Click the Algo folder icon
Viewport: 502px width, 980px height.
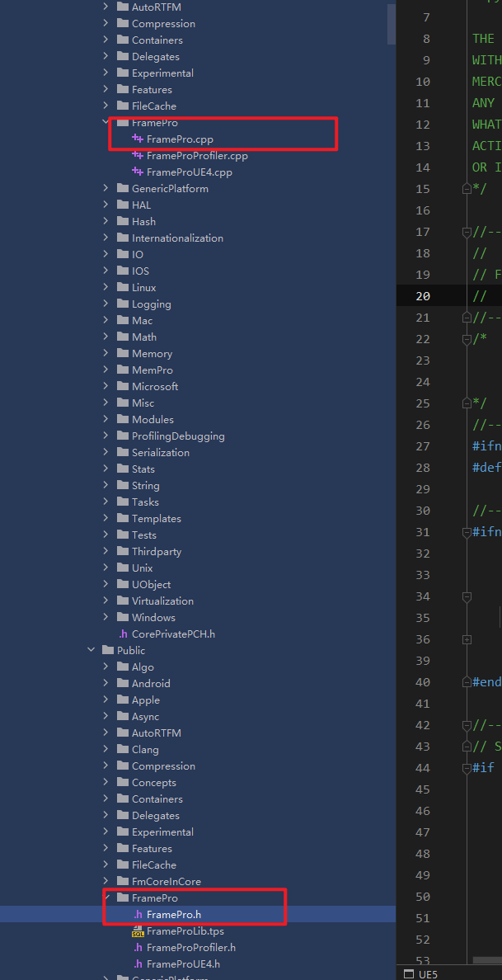point(122,667)
